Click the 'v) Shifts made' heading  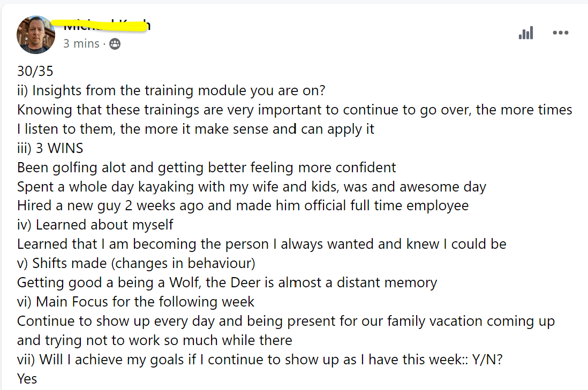(x=136, y=263)
